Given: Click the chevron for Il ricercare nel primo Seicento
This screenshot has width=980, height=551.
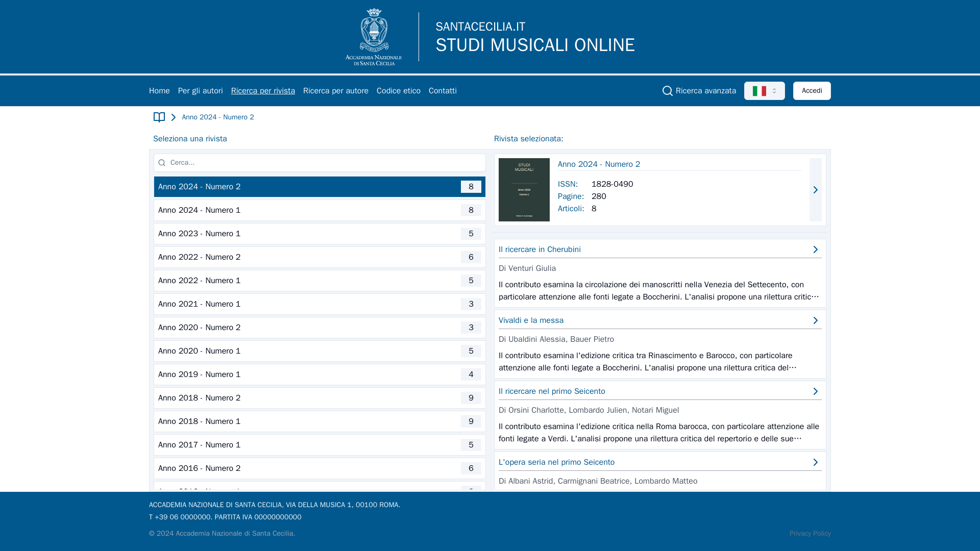Looking at the screenshot, I should coord(816,391).
